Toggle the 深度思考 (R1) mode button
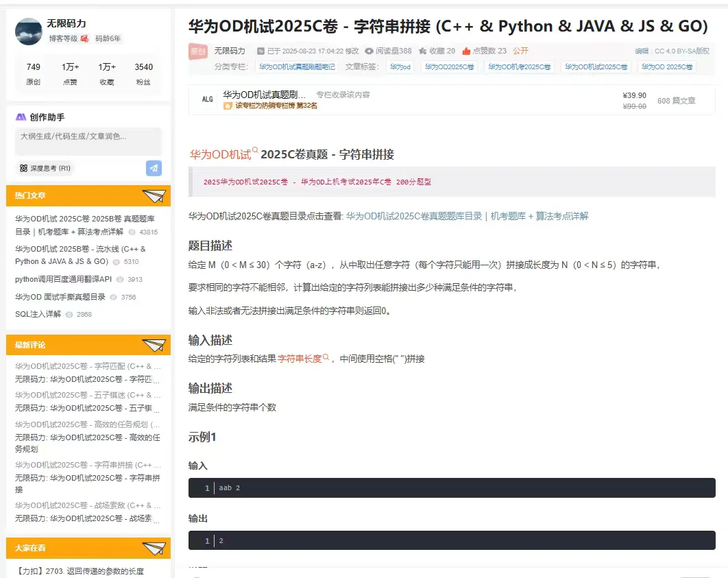Image resolution: width=728 pixels, height=578 pixels. pyautogui.click(x=45, y=168)
